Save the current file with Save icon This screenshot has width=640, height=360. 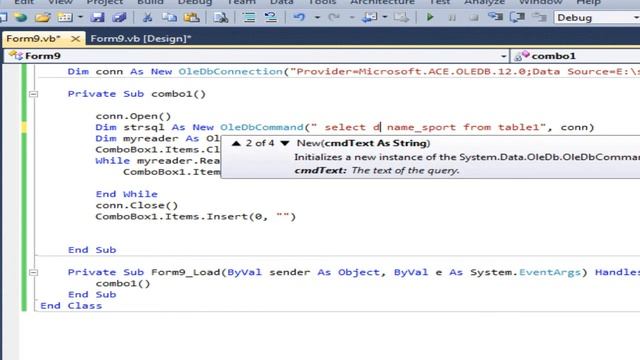97,18
